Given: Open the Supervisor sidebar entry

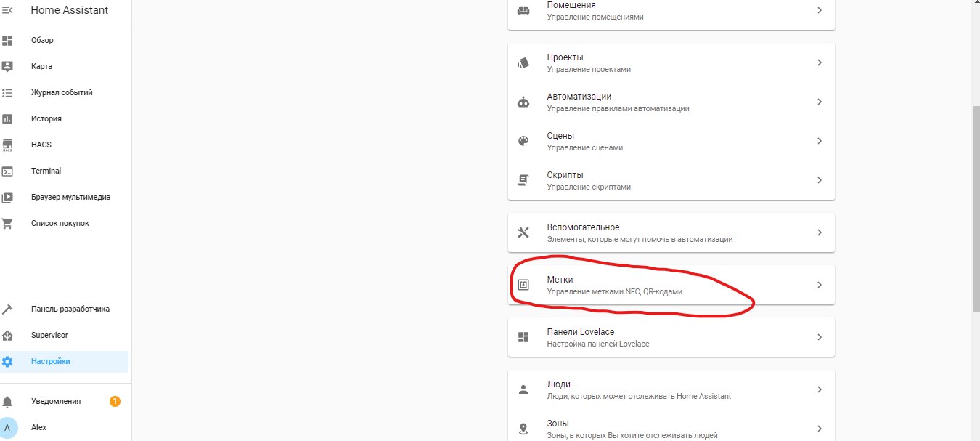Looking at the screenshot, I should pos(49,335).
